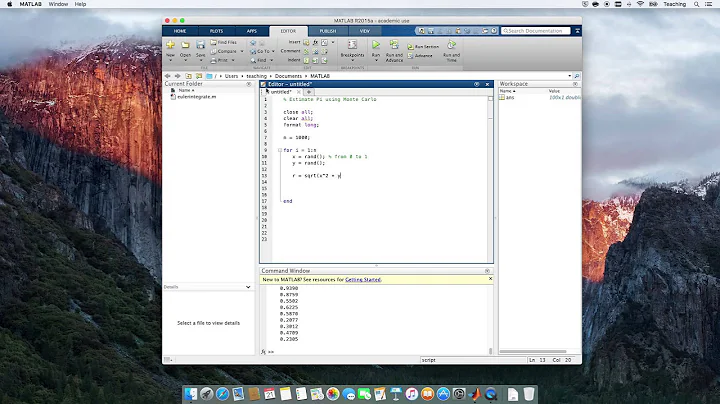Open the PUBLISH ribbon tab
The height and width of the screenshot is (404, 720).
click(x=328, y=31)
